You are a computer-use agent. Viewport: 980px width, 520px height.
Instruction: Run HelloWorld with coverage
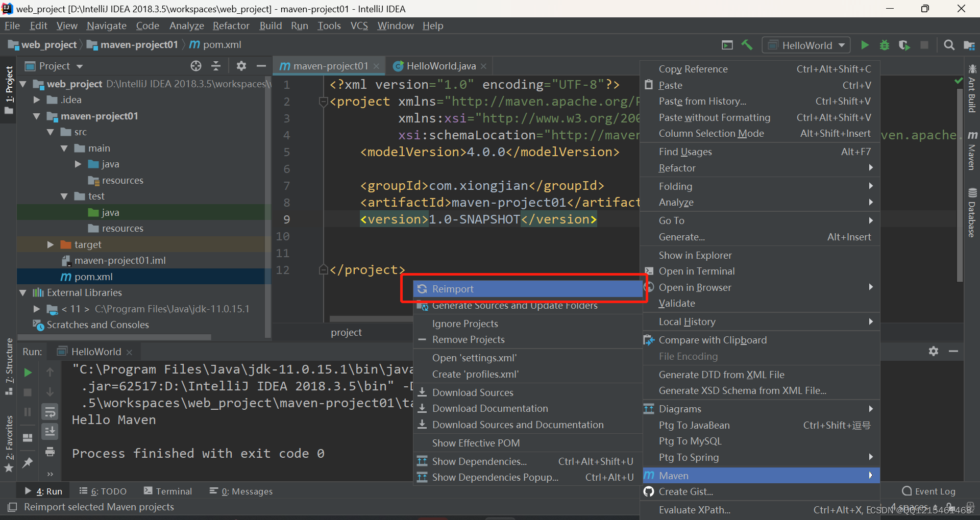(904, 45)
